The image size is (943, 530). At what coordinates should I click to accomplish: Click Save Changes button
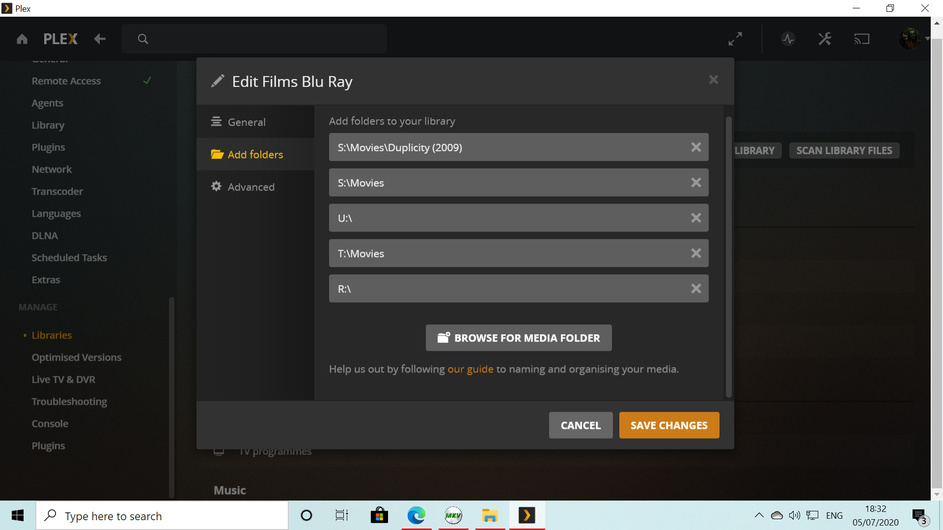tap(669, 425)
